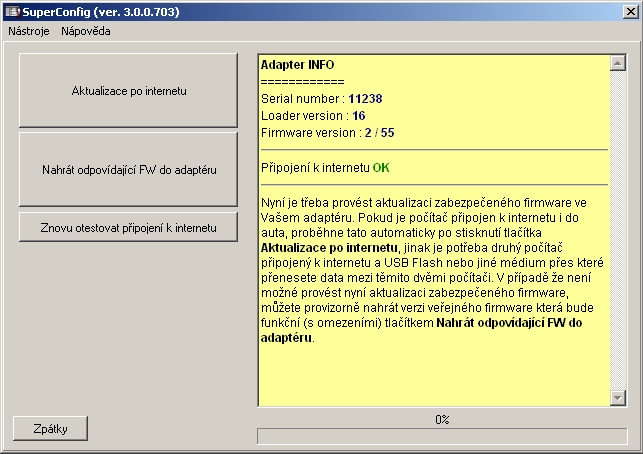Screen dimensions: 643x454
Task: Click Nahrát odpovídající FW do adaptéru button
Action: 128,169
